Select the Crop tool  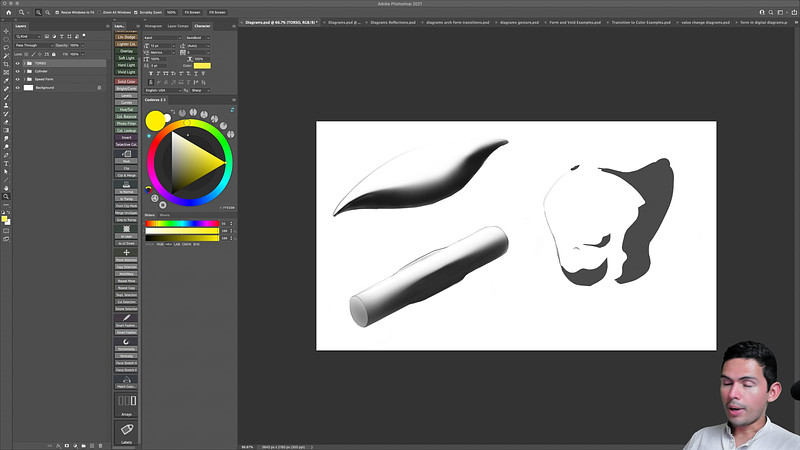coord(6,64)
